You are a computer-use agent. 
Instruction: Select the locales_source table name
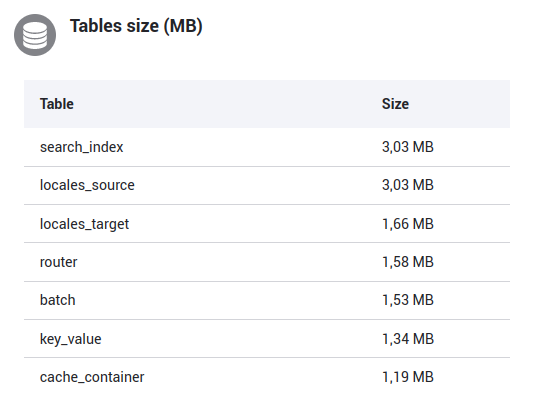pyautogui.click(x=87, y=185)
